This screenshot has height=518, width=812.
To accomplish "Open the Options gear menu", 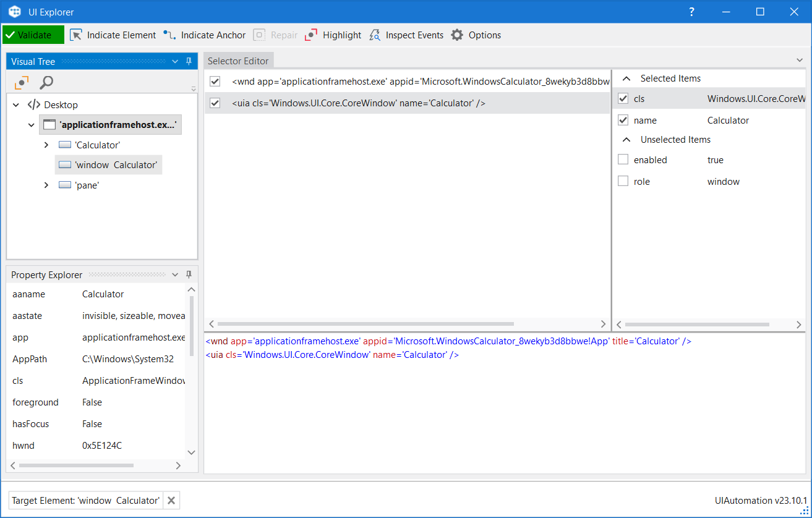I will pos(476,35).
